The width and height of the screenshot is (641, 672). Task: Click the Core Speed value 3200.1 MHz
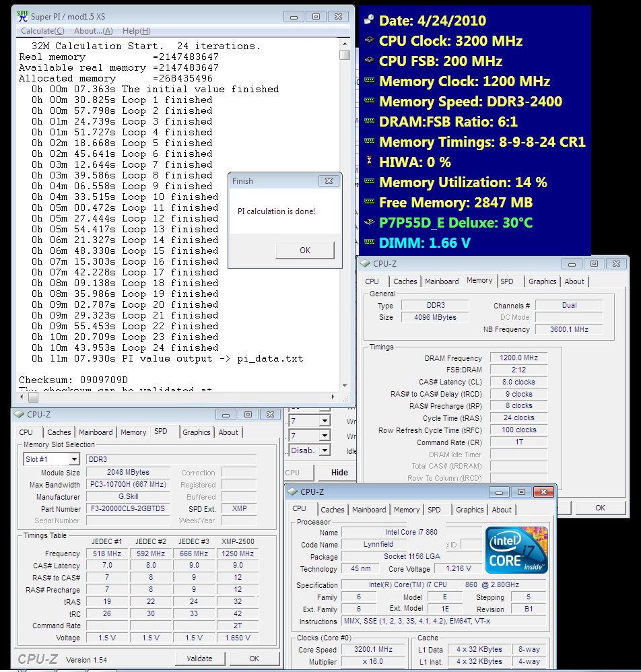click(373, 649)
